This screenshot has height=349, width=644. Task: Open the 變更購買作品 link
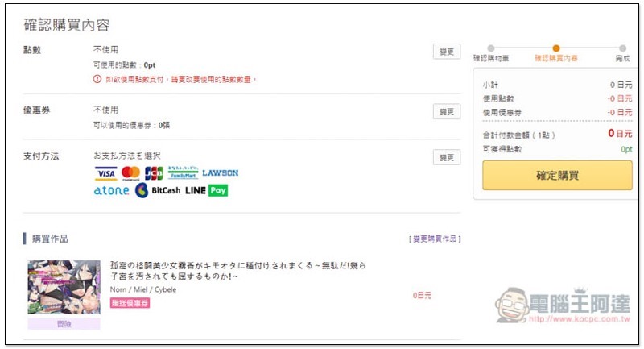(x=435, y=239)
